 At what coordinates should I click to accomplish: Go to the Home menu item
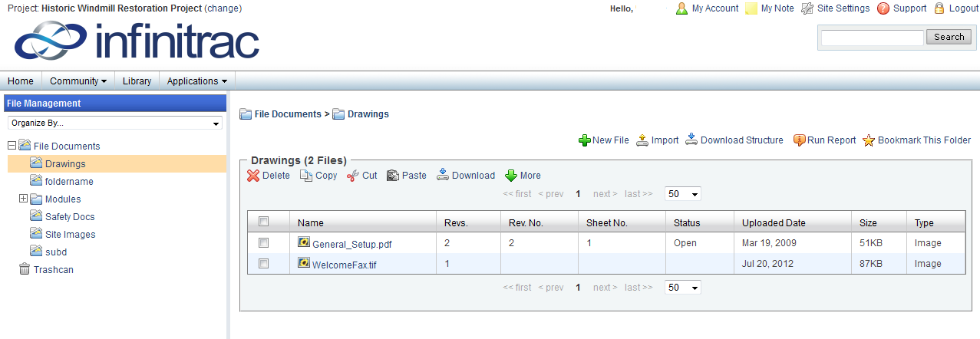(x=21, y=81)
